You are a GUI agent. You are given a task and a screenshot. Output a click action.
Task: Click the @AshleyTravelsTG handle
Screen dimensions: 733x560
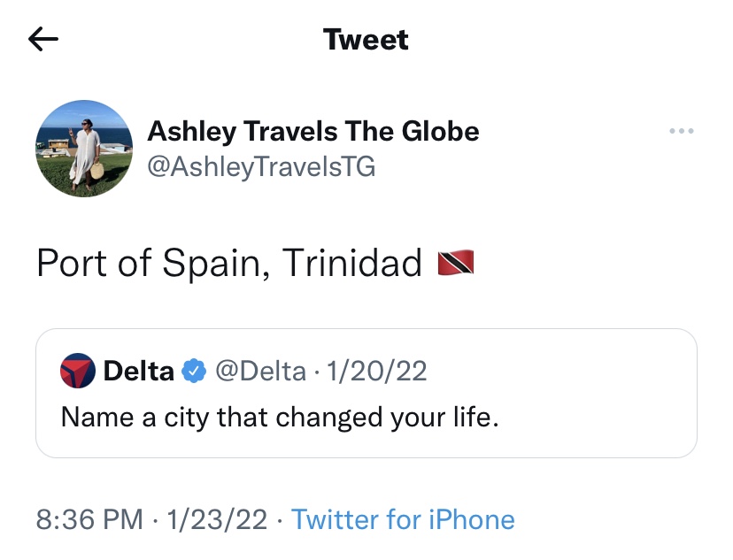pyautogui.click(x=261, y=166)
